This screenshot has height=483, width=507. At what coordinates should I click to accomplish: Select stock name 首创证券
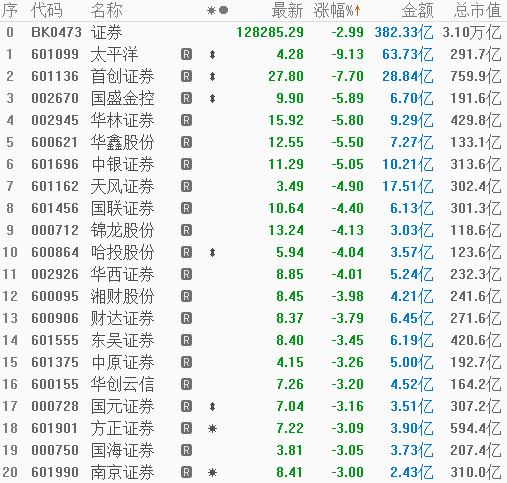coord(122,76)
